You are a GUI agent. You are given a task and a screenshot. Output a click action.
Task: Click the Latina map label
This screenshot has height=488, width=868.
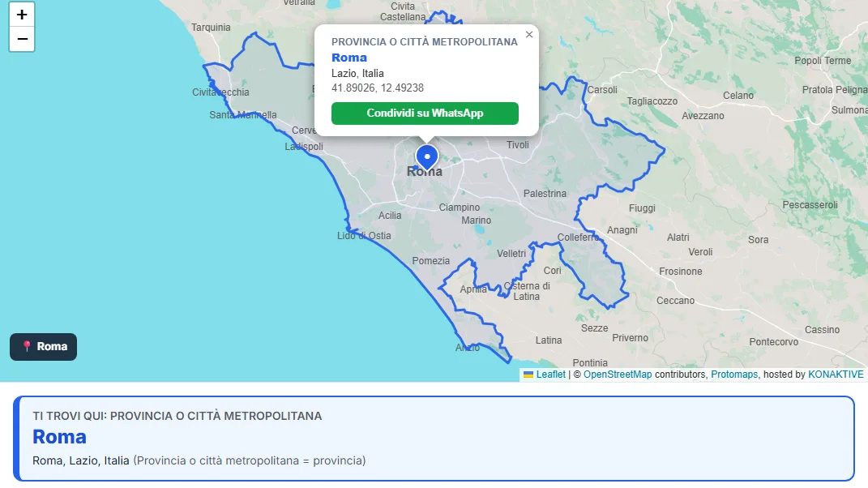coord(548,340)
